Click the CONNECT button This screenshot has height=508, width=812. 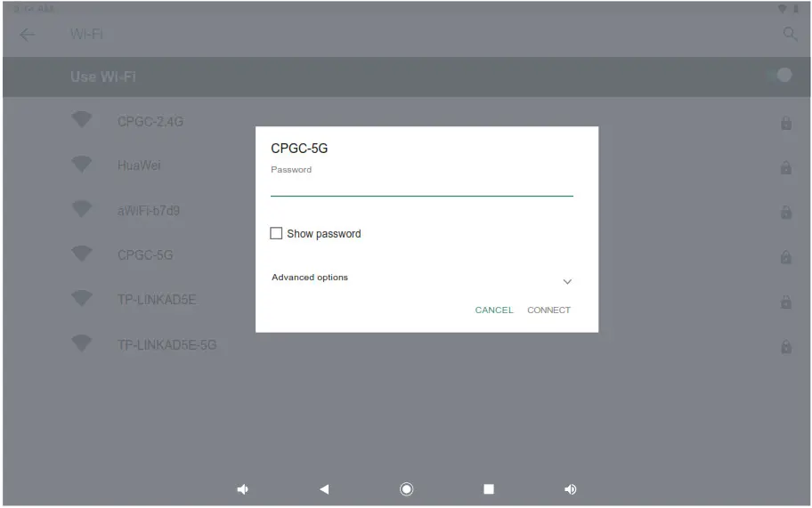coord(549,310)
